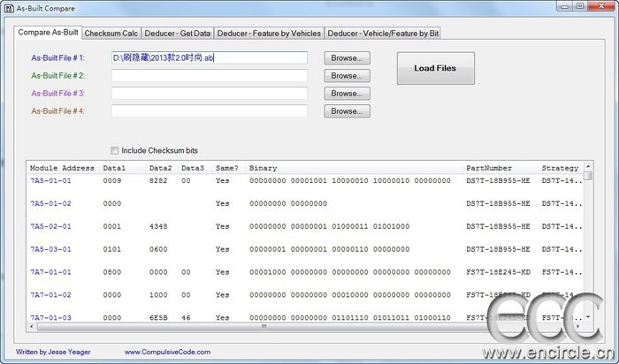Select module address 7A5-01-01 row
Screen dimensions: 619x364
[306, 180]
